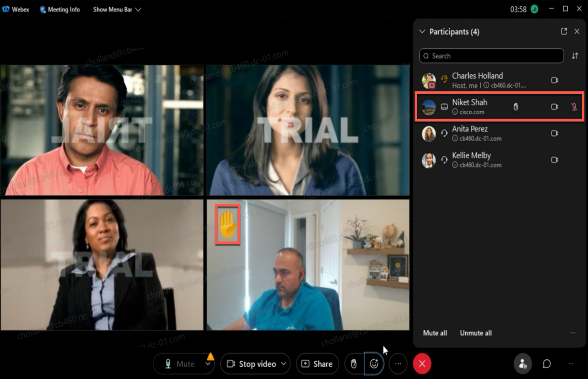Screen dimensions: 588x379
Task: Toggle Anita Perez's video camera icon
Action: click(555, 133)
